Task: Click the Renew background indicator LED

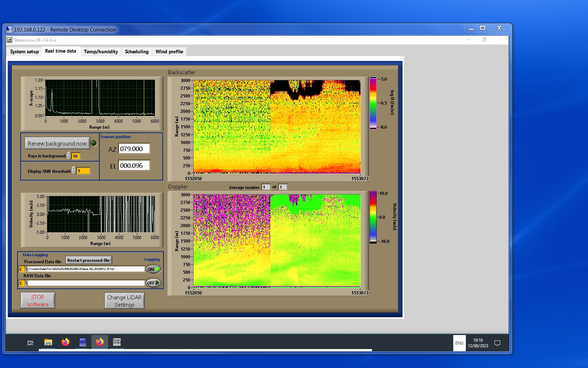Action: coord(94,143)
